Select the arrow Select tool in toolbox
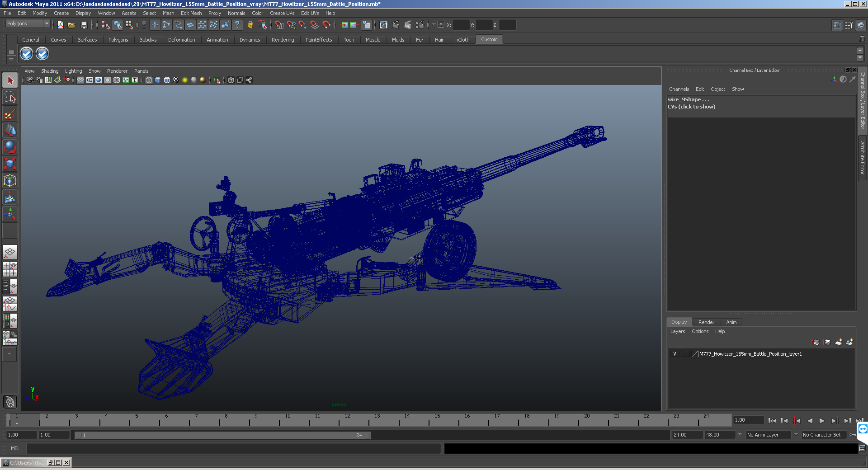This screenshot has height=470, width=868. [10, 80]
